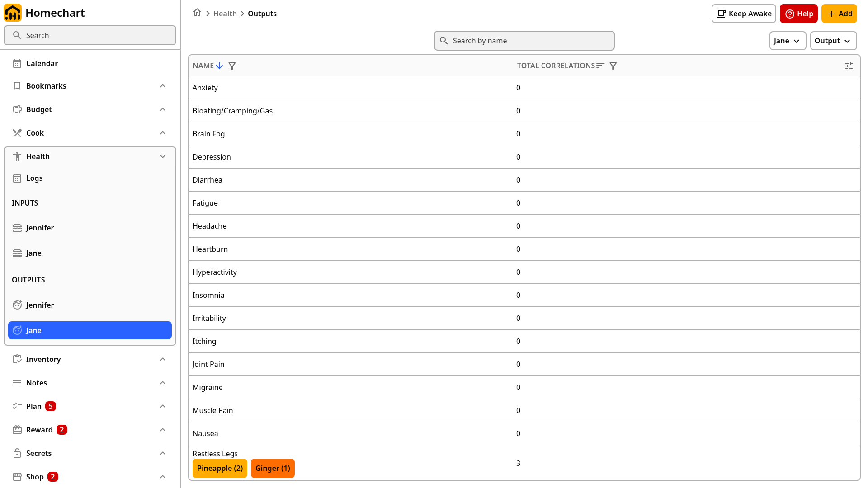Open the Bloating/Cramping/Gas row

pos(524,111)
